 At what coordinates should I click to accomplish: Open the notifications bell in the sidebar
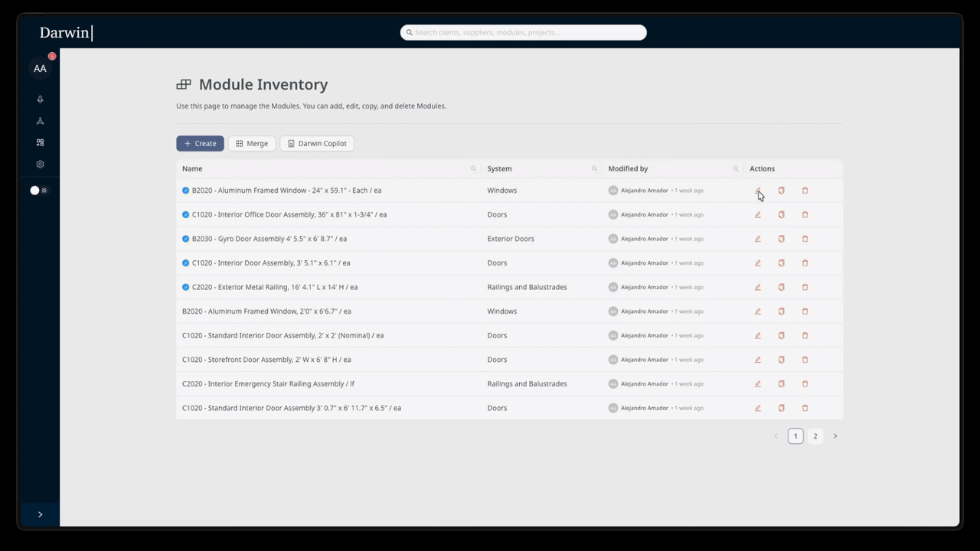coord(40,99)
